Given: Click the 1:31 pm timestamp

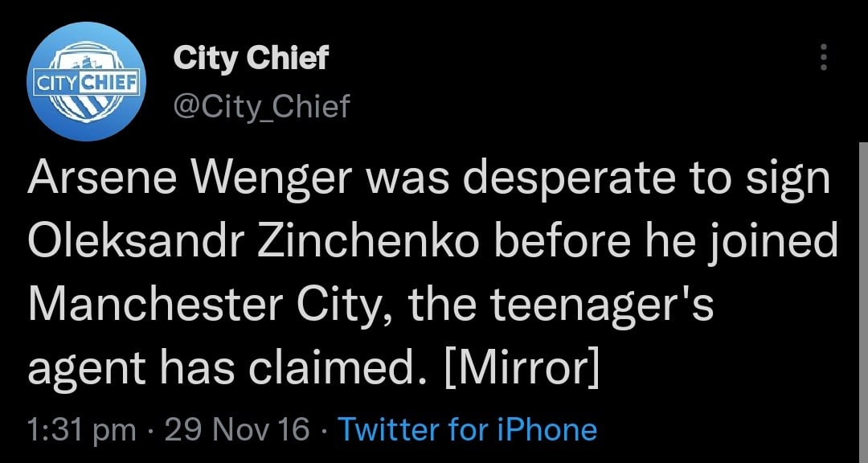Looking at the screenshot, I should [x=81, y=429].
